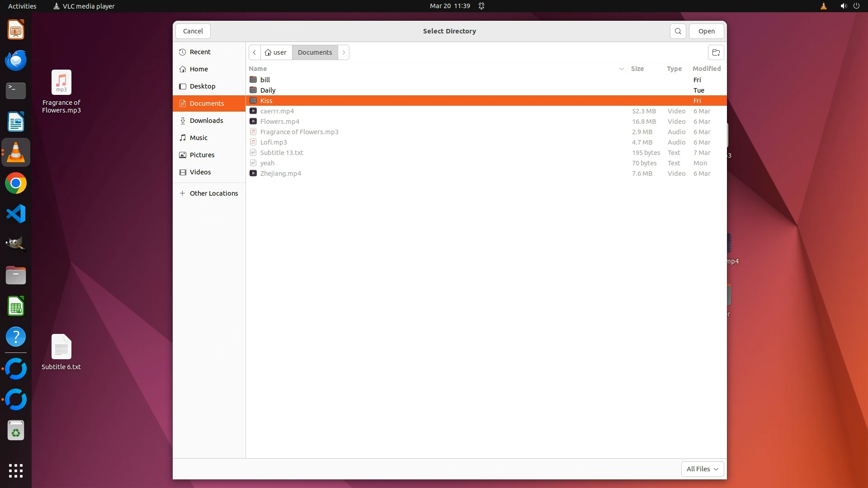868x488 pixels.
Task: Expand Other Locations in sidebar
Action: click(213, 193)
